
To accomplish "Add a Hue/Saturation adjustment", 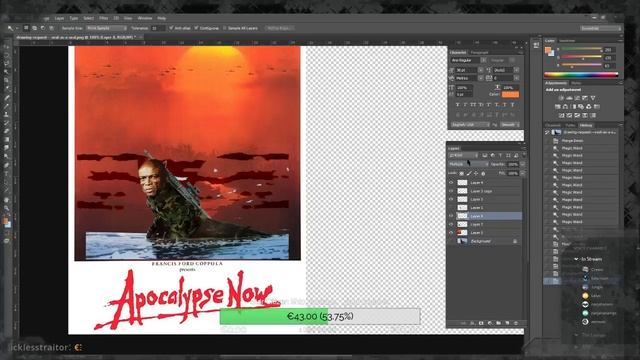I will 558,107.
